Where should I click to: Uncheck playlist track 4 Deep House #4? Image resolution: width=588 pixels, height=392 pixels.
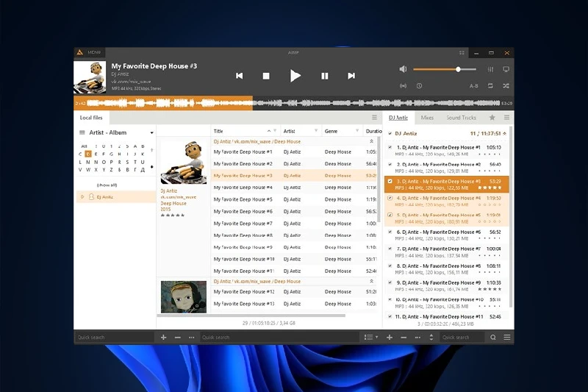point(390,198)
